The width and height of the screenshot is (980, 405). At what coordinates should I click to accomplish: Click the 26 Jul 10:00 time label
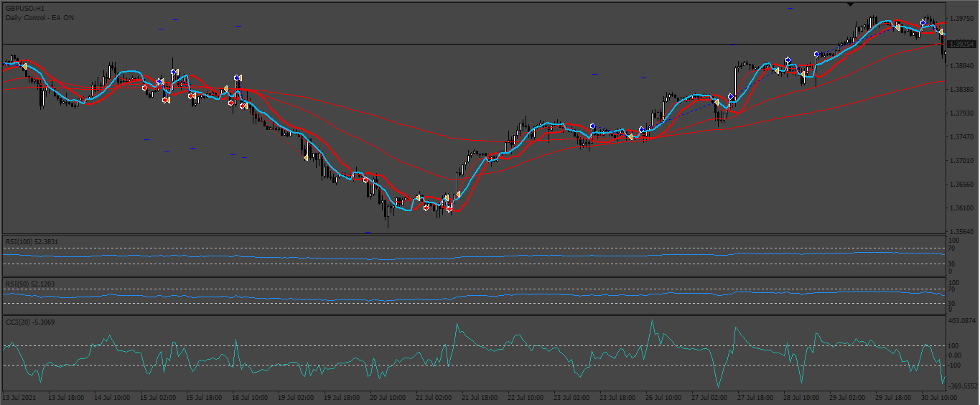point(664,397)
